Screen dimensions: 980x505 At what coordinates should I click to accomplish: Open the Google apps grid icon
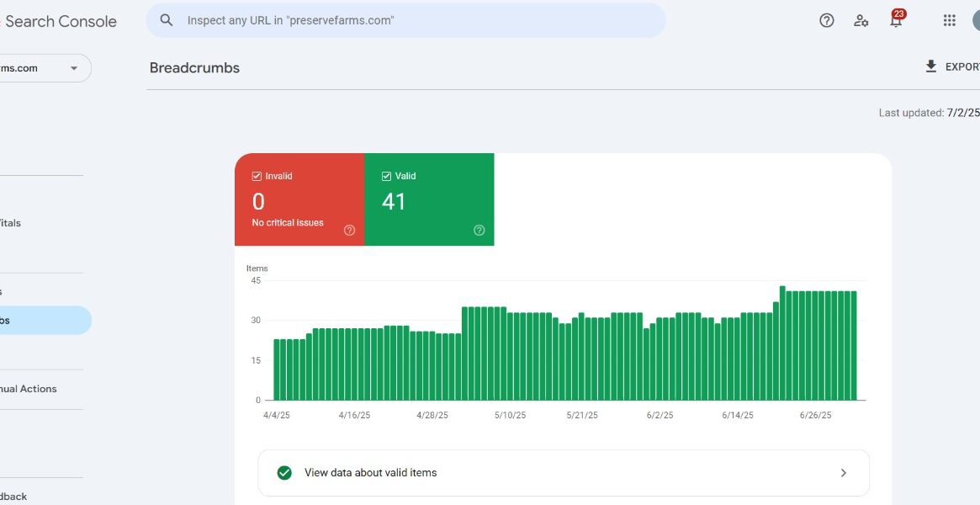(x=950, y=21)
